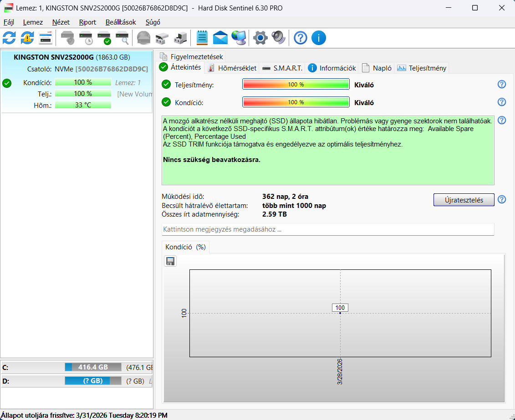Switch to the Figyelmeztetések tab

pyautogui.click(x=191, y=57)
